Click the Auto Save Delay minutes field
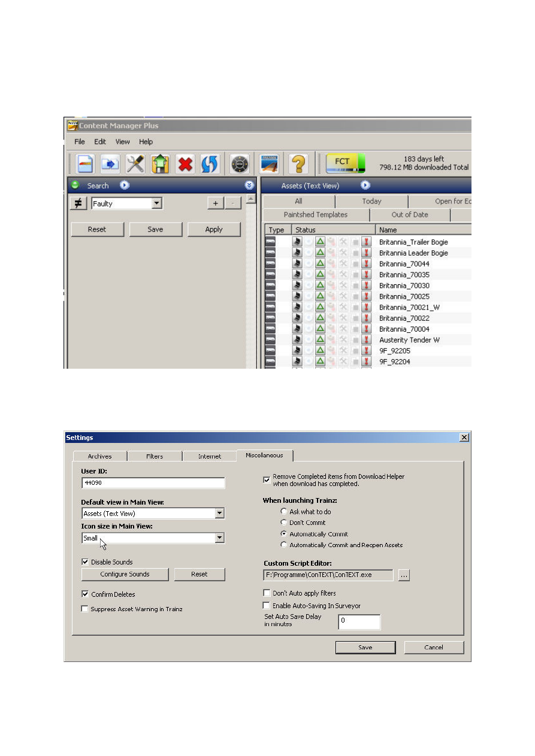Image resolution: width=535 pixels, height=756 pixels. coord(359,621)
